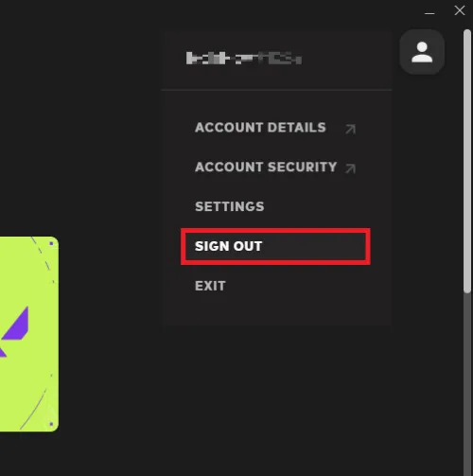Choose the highlighted Sign Out option
The height and width of the screenshot is (476, 473).
click(x=275, y=246)
